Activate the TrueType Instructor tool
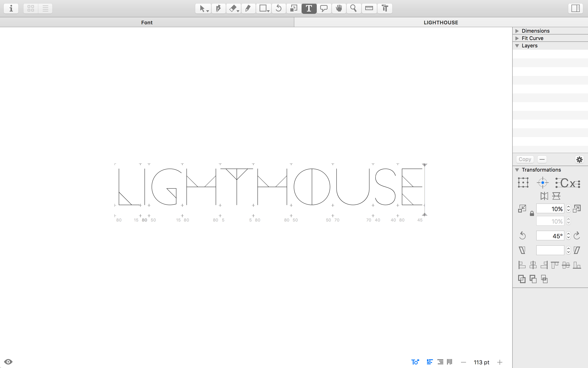Screen dimensions: 588x368 385,9
